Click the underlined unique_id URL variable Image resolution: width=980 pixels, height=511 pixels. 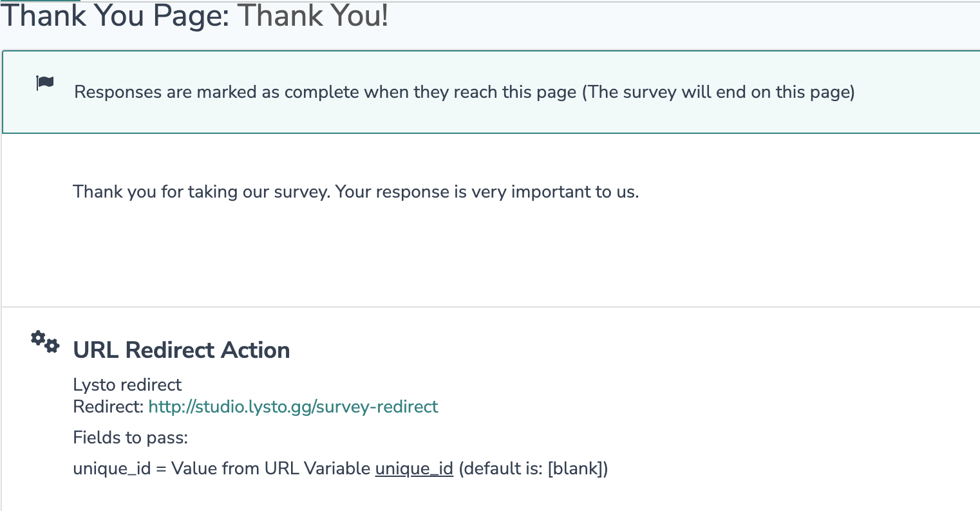pyautogui.click(x=414, y=469)
